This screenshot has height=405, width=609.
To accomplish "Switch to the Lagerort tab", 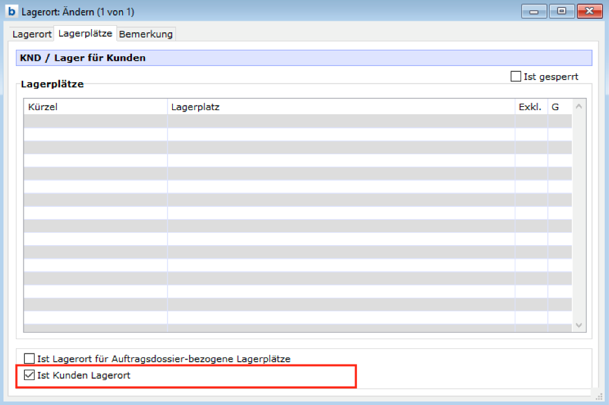I will click(x=31, y=34).
